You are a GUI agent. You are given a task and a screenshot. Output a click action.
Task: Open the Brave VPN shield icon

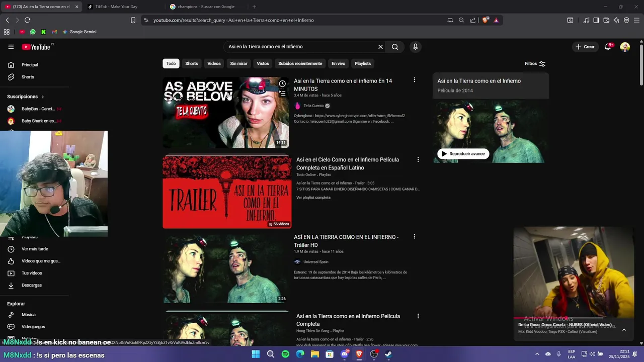(626, 20)
